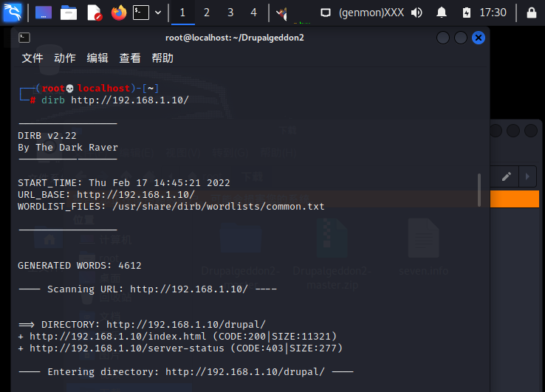Screen dimensions: 545x392
Task: Click the pencil edit icon in file manager
Action: tap(506, 176)
